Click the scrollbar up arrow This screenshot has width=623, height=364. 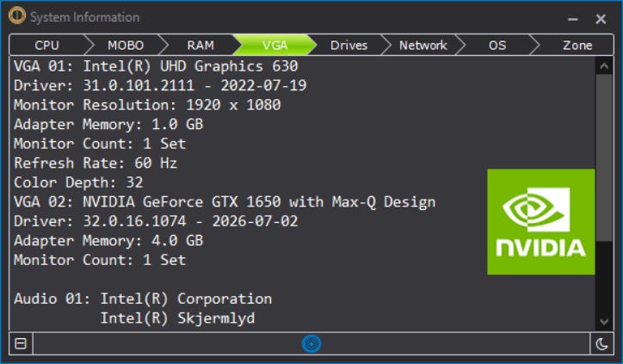click(x=604, y=66)
